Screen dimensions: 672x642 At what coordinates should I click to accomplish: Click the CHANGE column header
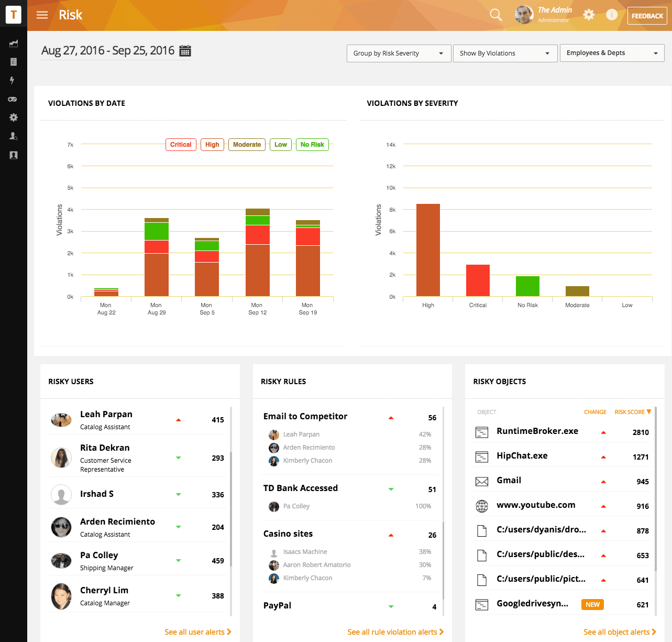[595, 412]
